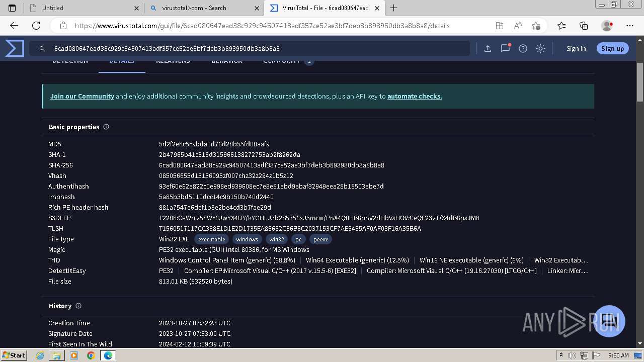Click the VirusTotal logo icon
The width and height of the screenshot is (644, 362).
(15, 48)
